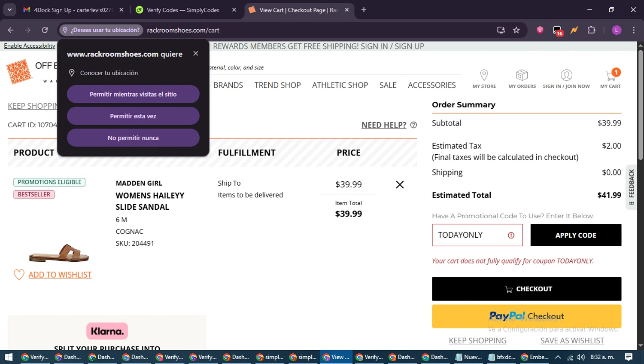Click the page vertical scrollbar
The image size is (644, 364).
640,104
